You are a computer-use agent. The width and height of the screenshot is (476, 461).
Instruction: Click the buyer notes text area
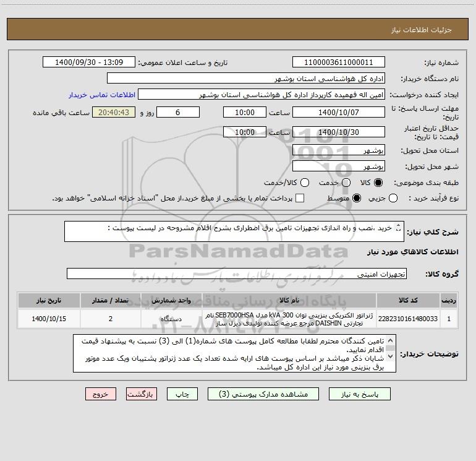[234, 353]
